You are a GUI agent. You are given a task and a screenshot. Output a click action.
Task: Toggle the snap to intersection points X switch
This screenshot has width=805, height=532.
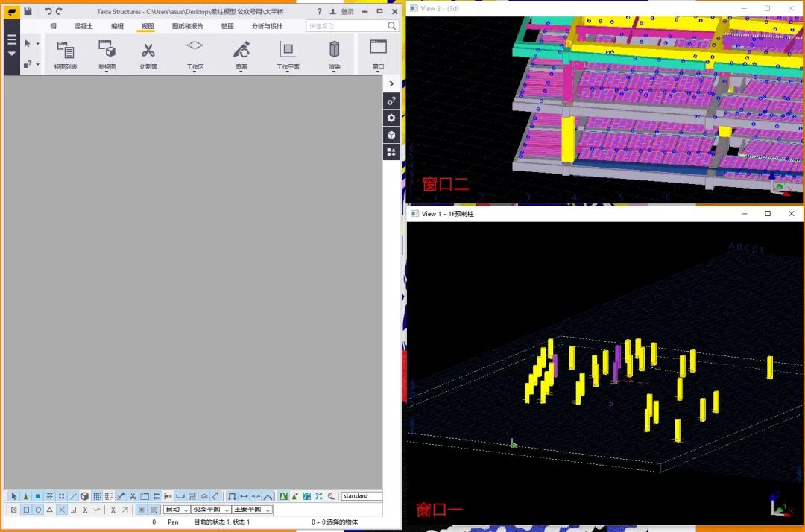62,510
